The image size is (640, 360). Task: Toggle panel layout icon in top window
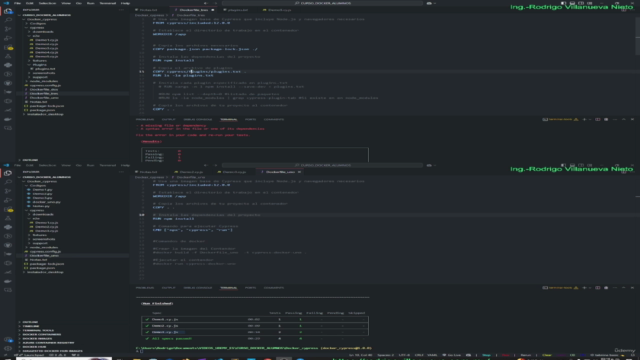point(572,3)
